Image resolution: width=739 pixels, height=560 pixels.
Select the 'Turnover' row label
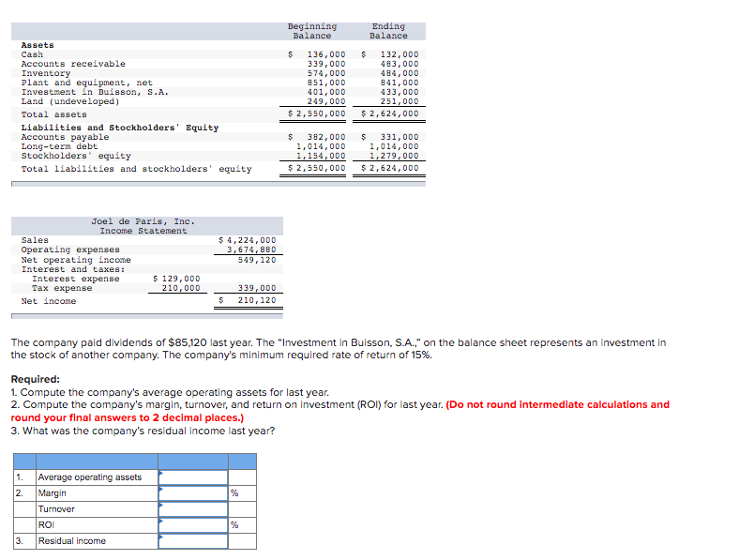56,509
